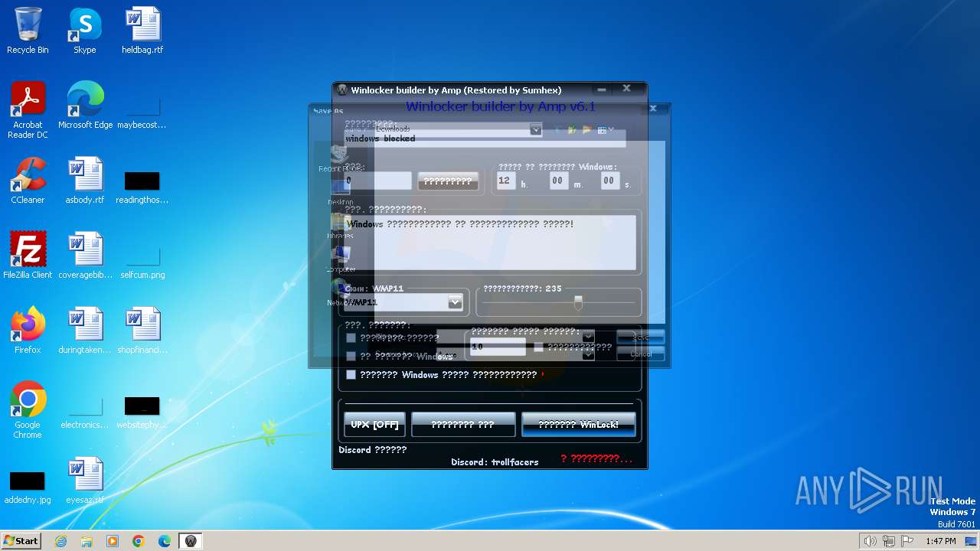This screenshot has width=980, height=551.
Task: Go to Computer in Save As sidebar
Action: [341, 259]
